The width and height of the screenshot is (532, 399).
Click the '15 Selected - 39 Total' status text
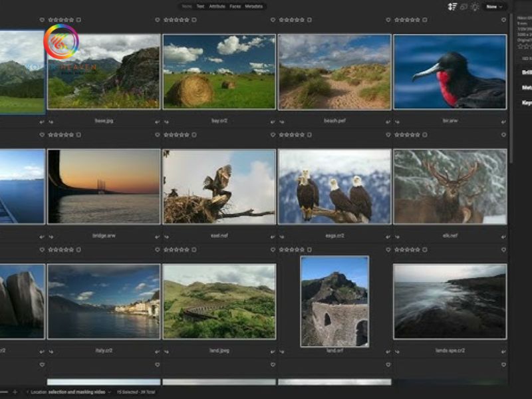coord(136,392)
